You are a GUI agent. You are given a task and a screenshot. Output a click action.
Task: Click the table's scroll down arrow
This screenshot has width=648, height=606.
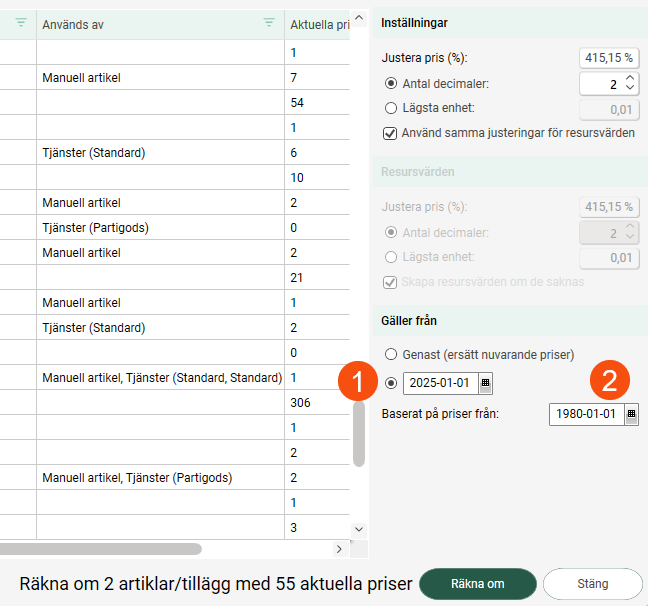tap(359, 529)
